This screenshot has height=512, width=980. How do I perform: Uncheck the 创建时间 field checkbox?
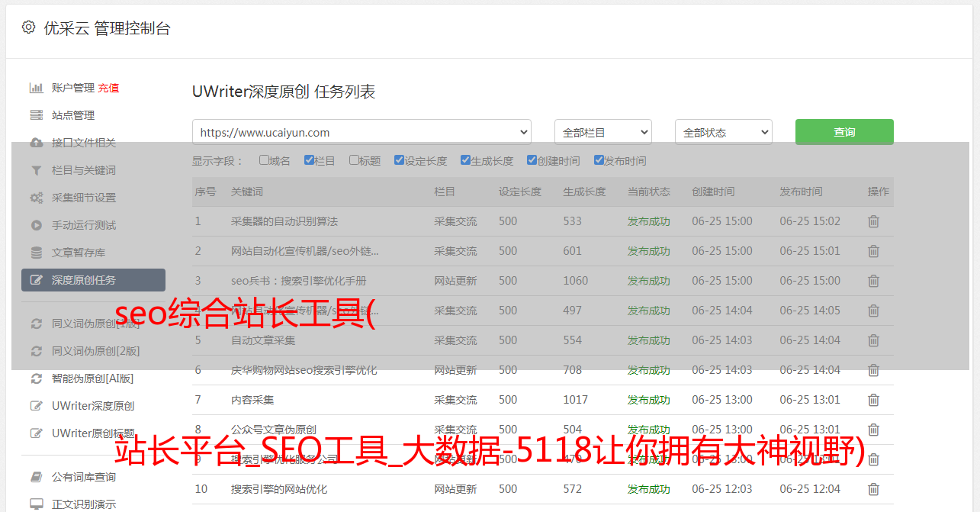pyautogui.click(x=532, y=160)
